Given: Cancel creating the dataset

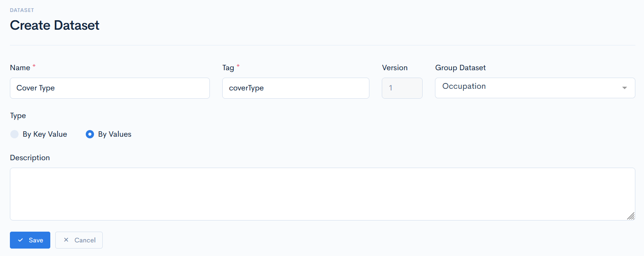Looking at the screenshot, I should point(79,240).
